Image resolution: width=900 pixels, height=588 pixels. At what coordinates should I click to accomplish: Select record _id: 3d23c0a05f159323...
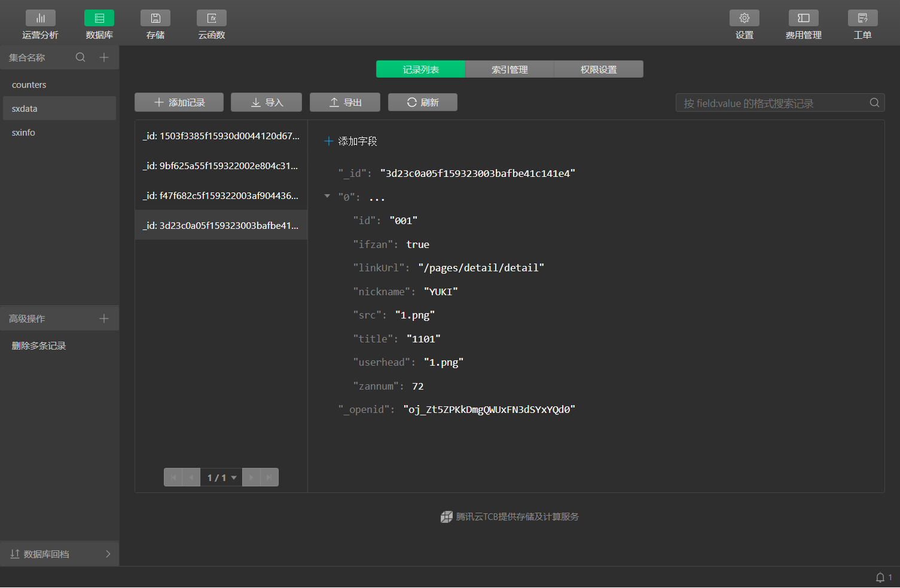pos(221,225)
